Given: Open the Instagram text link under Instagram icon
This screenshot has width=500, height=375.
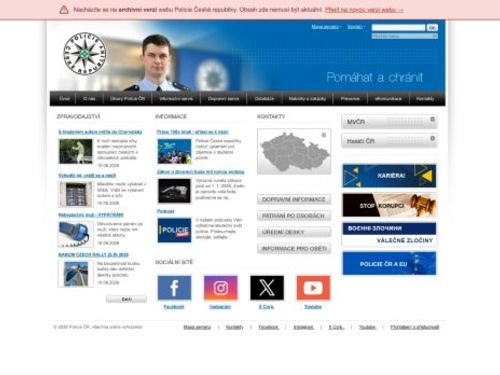Looking at the screenshot, I should pos(220,307).
